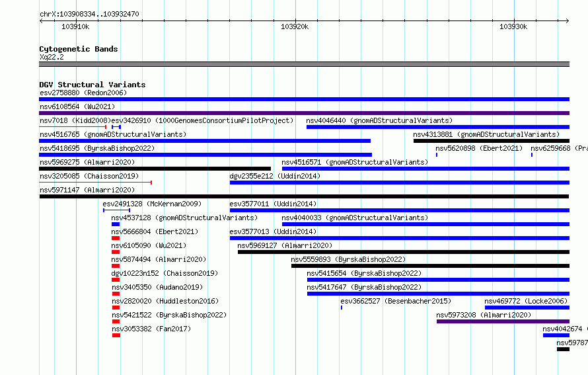The width and height of the screenshot is (588, 375).
Task: Select the small blue esv3426910 feature glyph
Action: coord(116,127)
